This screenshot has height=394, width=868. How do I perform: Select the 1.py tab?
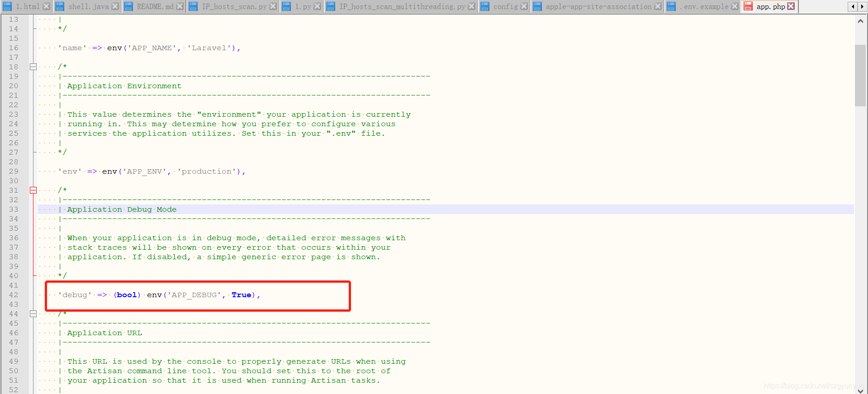click(x=303, y=6)
